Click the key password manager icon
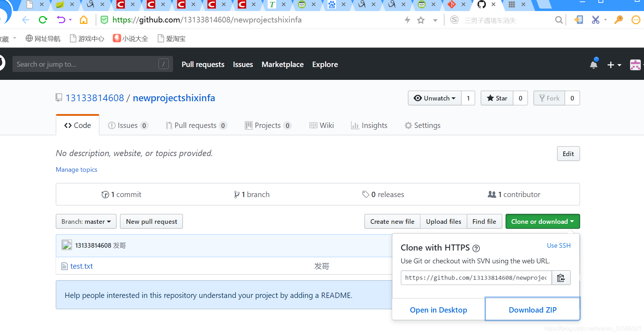 pyautogui.click(x=618, y=20)
